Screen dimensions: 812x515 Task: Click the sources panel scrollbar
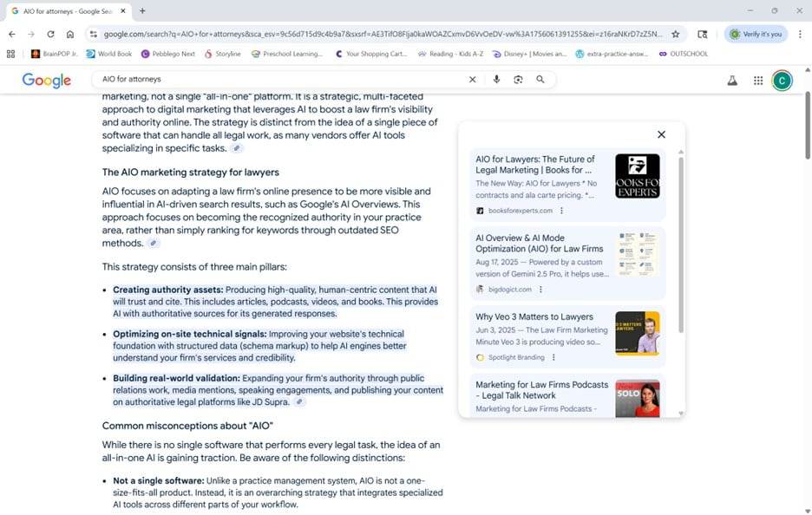point(680,244)
